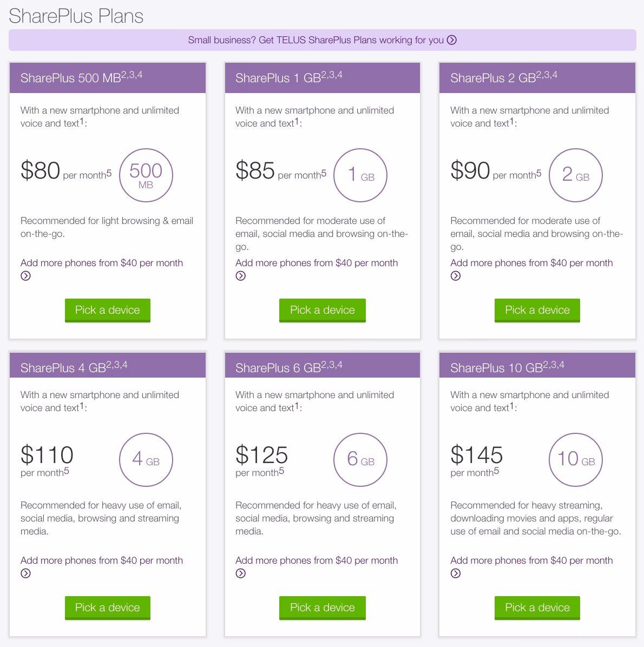The height and width of the screenshot is (647, 644).
Task: Click the arrow icon under SharePlus 2 GB add phones
Action: coord(455,276)
